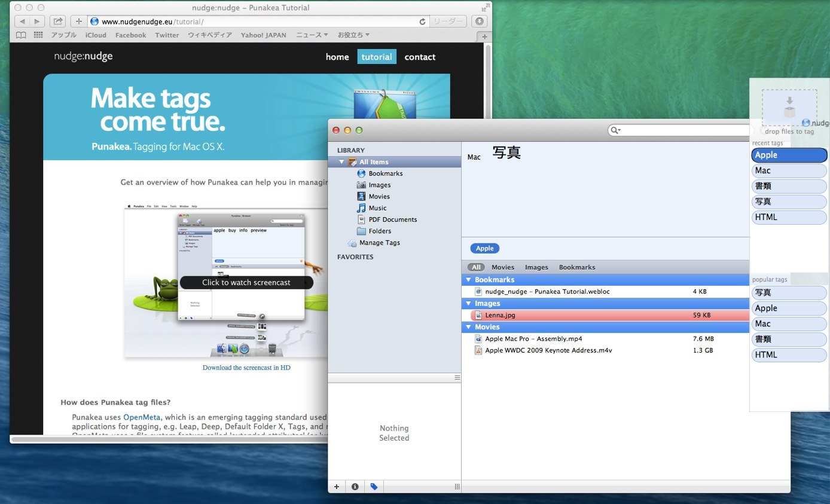Click the magnifier icon in Punakea search field
The width and height of the screenshot is (830, 504).
pyautogui.click(x=615, y=130)
